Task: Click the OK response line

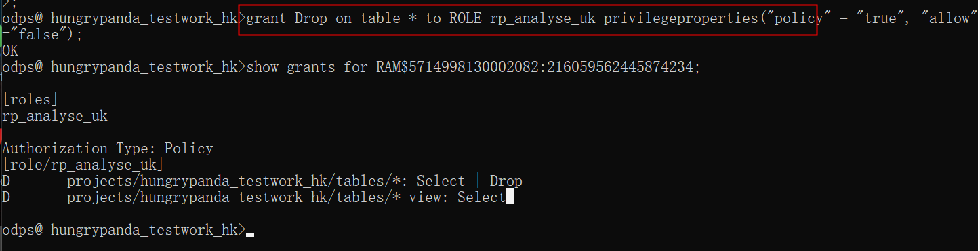Action: [x=10, y=52]
